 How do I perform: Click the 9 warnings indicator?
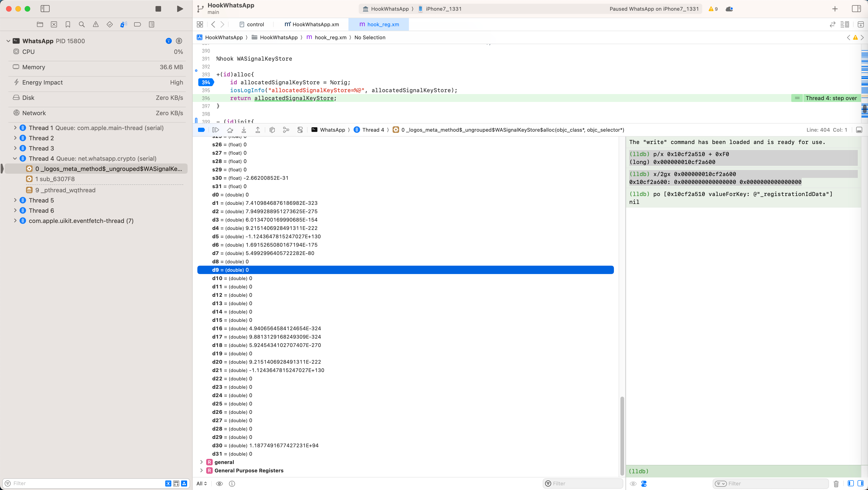(x=713, y=9)
